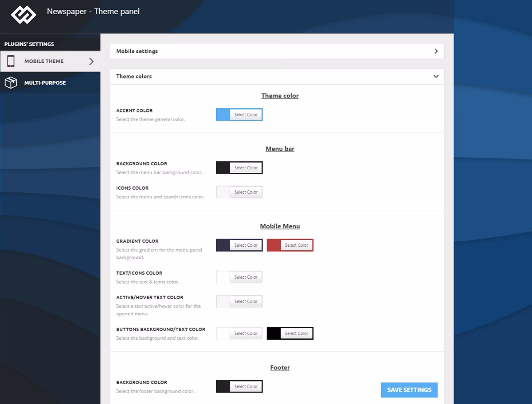
Task: Pick the menu bar background color swatch
Action: click(223, 168)
